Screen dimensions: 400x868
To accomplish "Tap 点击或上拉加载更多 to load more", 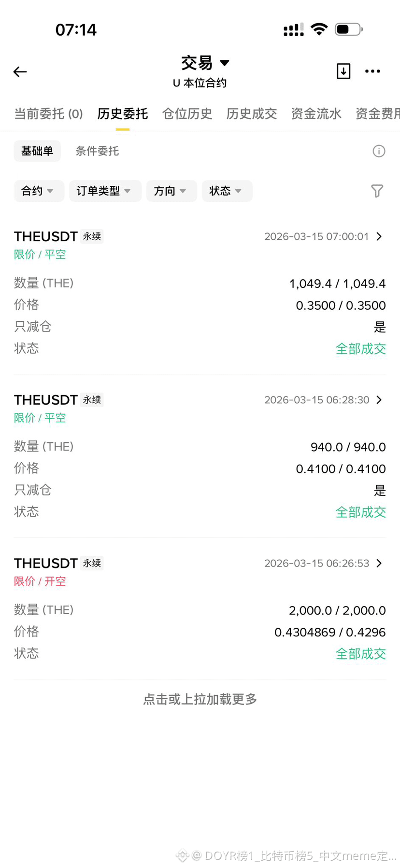I will (x=200, y=699).
